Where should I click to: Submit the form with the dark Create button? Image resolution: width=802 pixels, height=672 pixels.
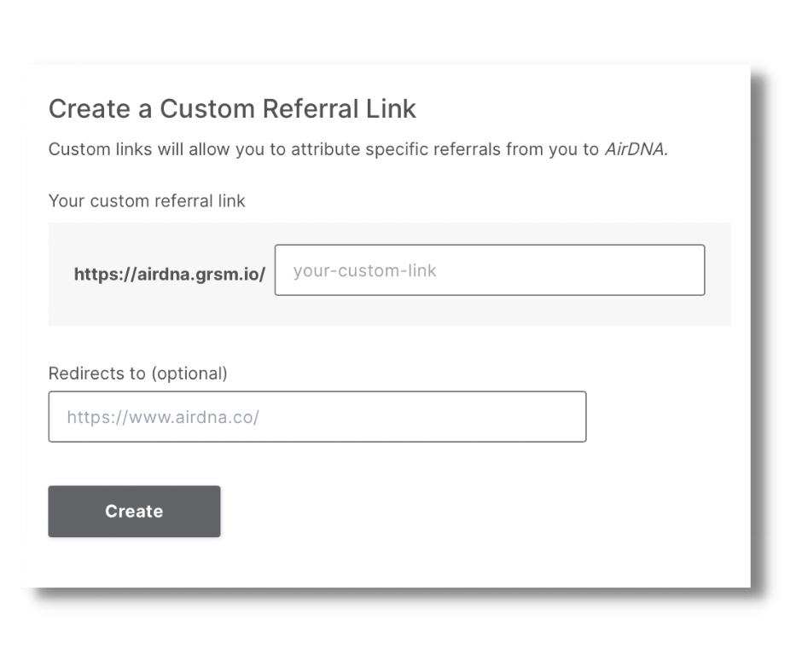(134, 511)
